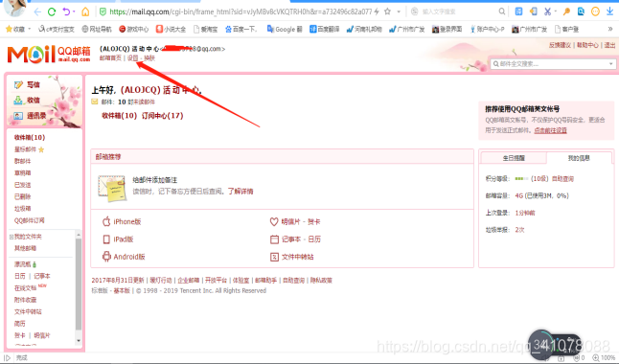The image size is (619, 364).
Task: Open 已发送 sent folder
Action: (x=22, y=185)
